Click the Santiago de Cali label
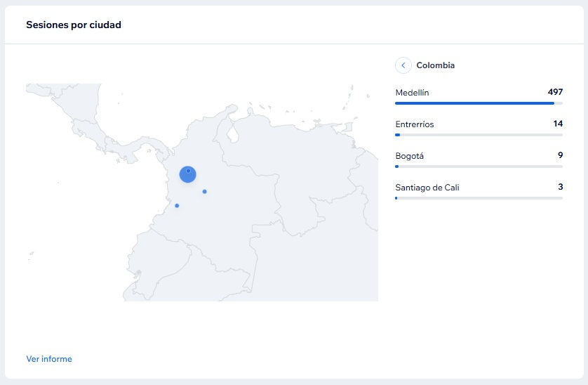Image resolution: width=588 pixels, height=385 pixels. pos(427,188)
